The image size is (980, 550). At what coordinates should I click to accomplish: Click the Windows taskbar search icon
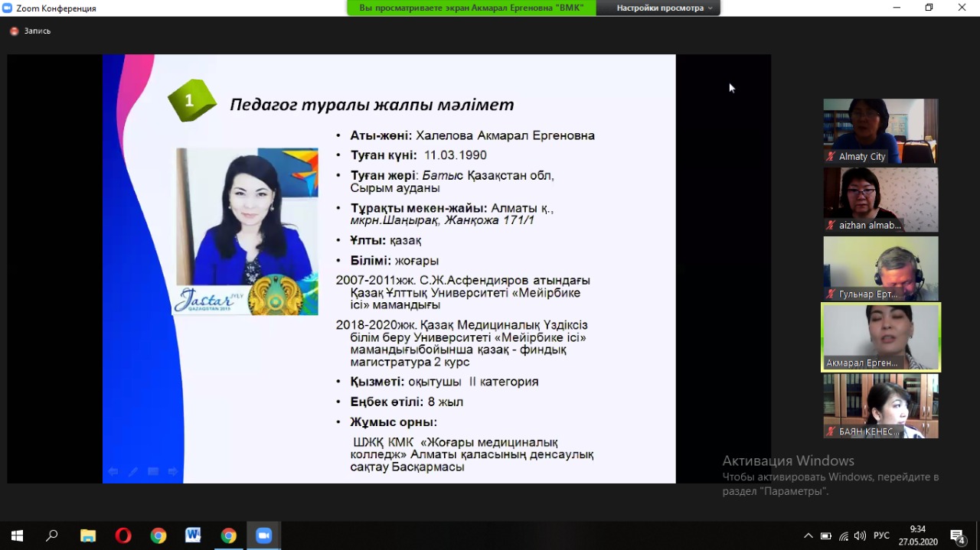pyautogui.click(x=52, y=535)
